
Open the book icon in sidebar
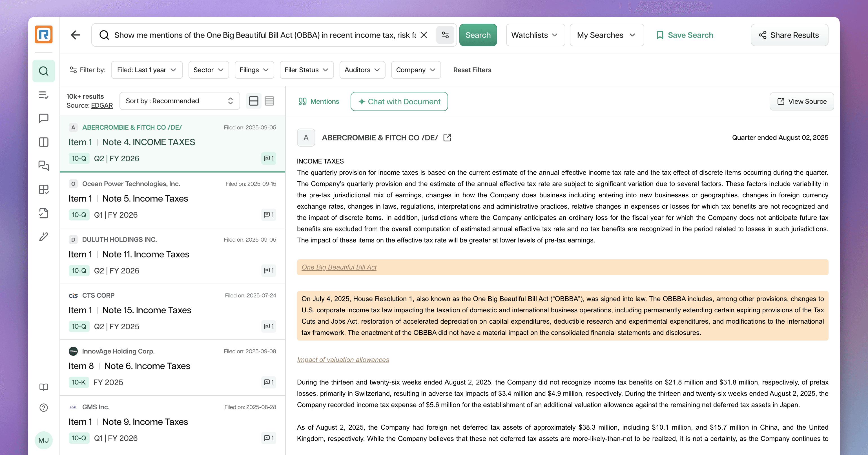tap(43, 387)
